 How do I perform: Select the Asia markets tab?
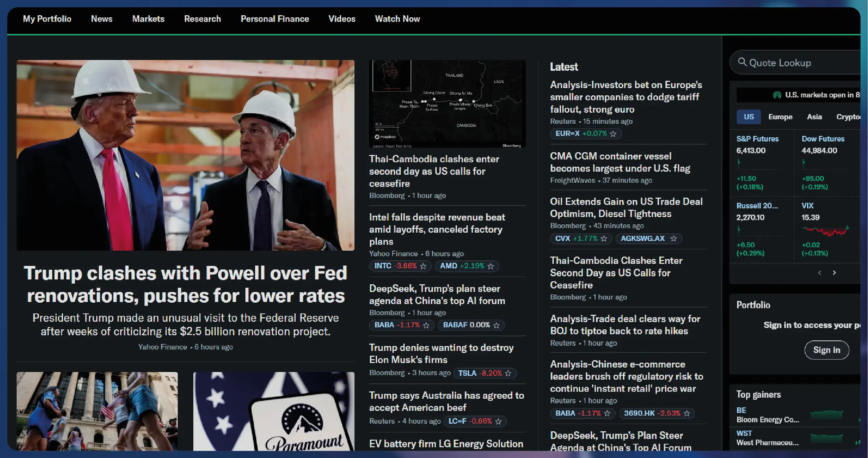(814, 117)
